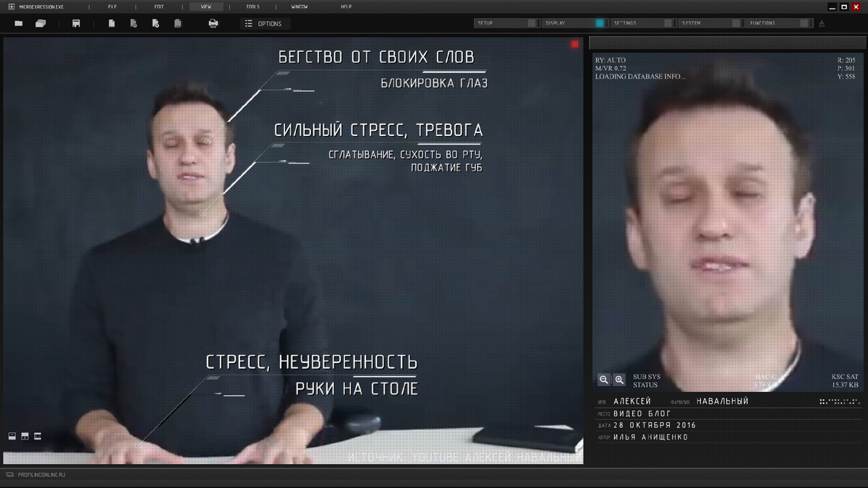Open the OPTIONS list on the toolbar
This screenshot has height=488, width=868.
click(265, 22)
